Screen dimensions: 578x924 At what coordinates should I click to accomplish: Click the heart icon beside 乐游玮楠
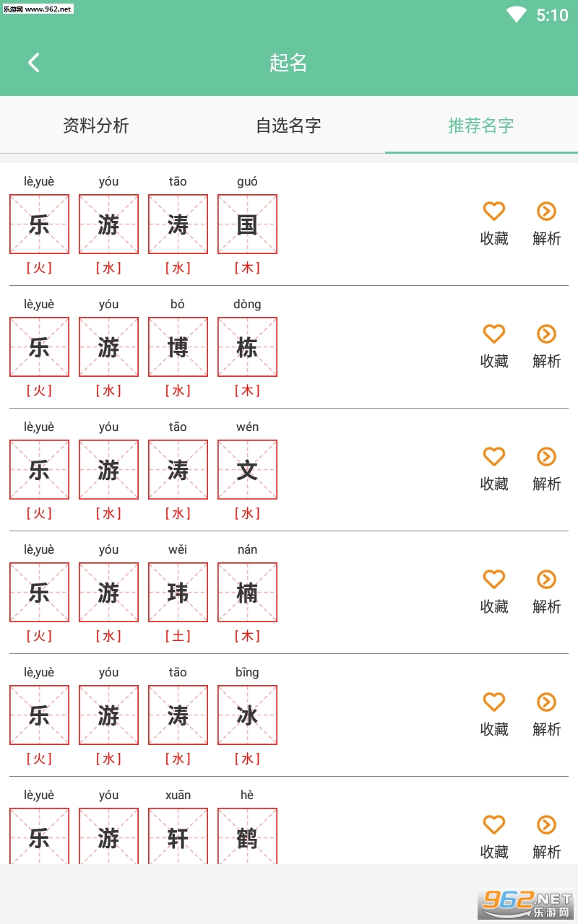[493, 579]
